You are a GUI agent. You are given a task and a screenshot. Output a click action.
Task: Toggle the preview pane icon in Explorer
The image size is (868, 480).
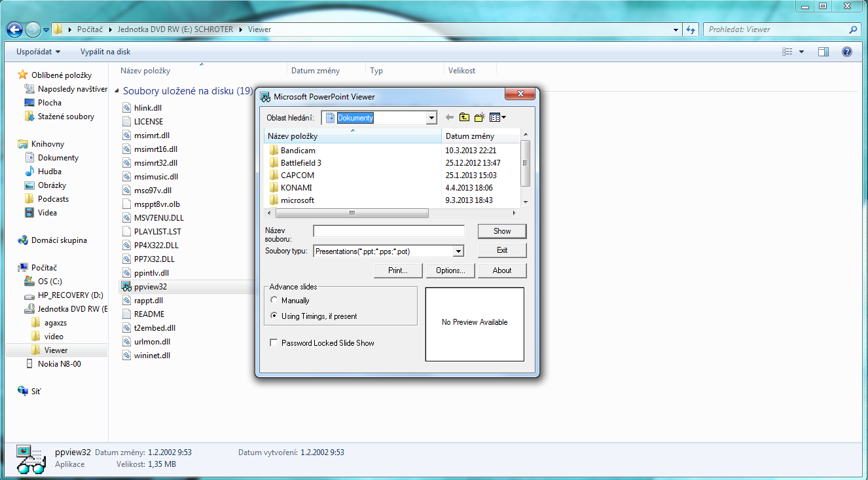[x=823, y=52]
